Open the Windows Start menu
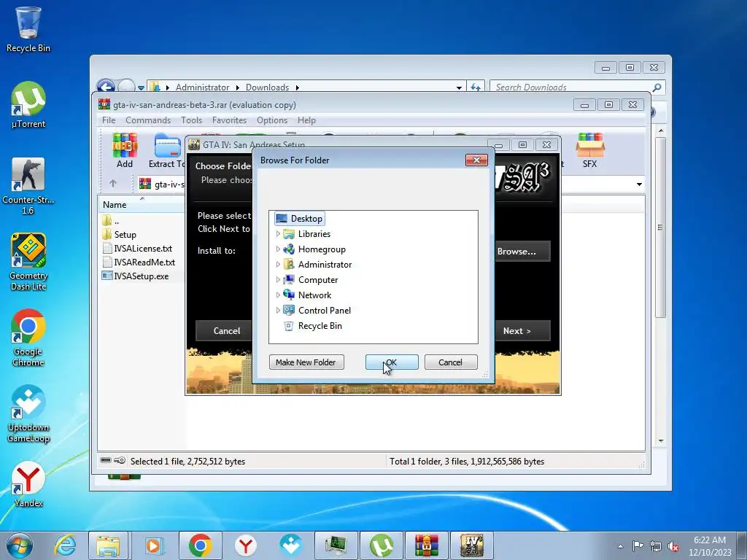This screenshot has width=747, height=560. 19,545
